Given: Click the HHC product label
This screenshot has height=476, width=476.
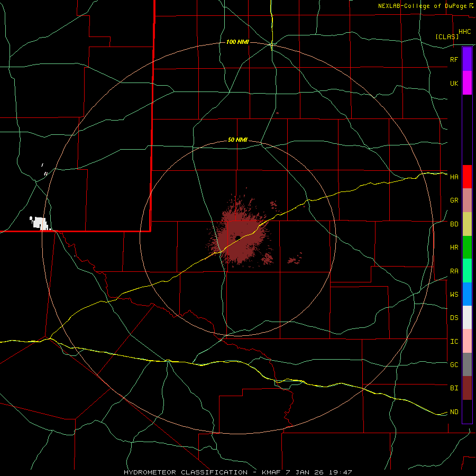Looking at the screenshot, I should point(464,32).
